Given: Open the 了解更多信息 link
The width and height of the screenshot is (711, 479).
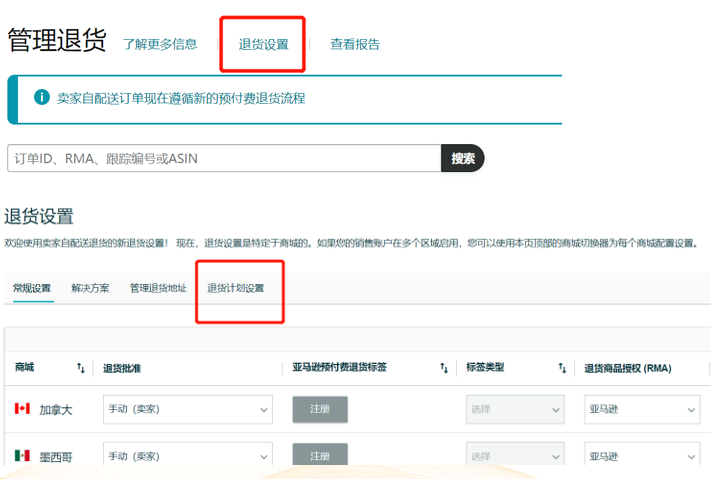Looking at the screenshot, I should coord(160,44).
